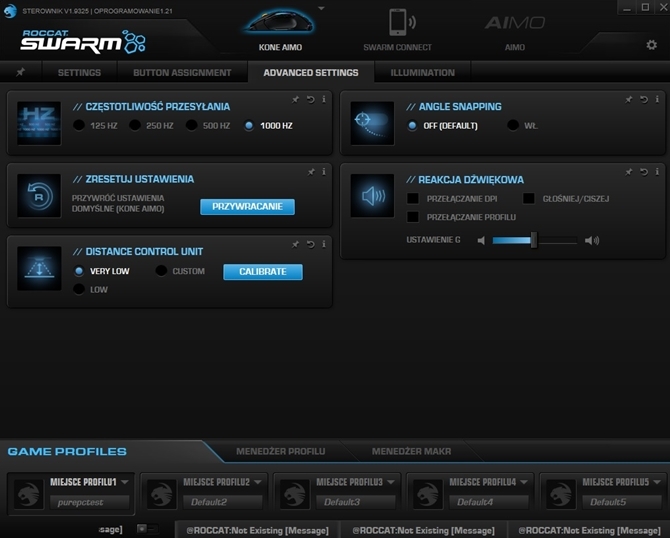Pin the Reakcja Dźwiękowa panel
This screenshot has height=538, width=670.
[629, 172]
